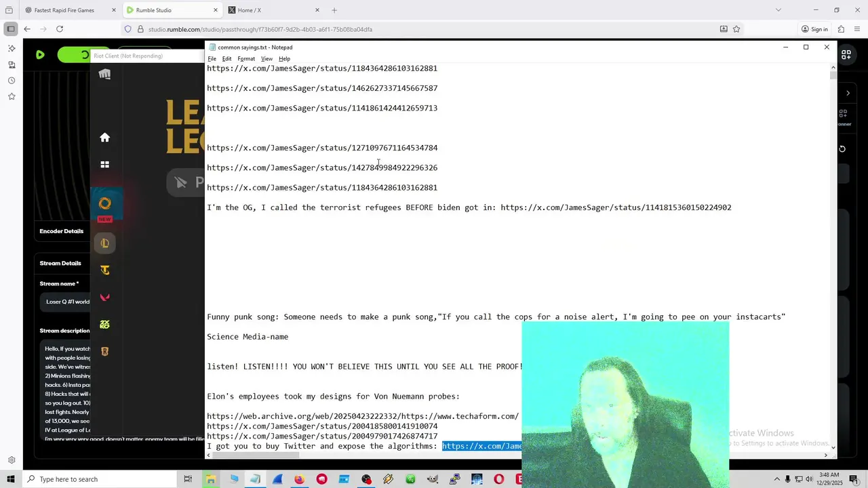The width and height of the screenshot is (868, 488).
Task: Open Opera from the taskbar
Action: pos(499,479)
